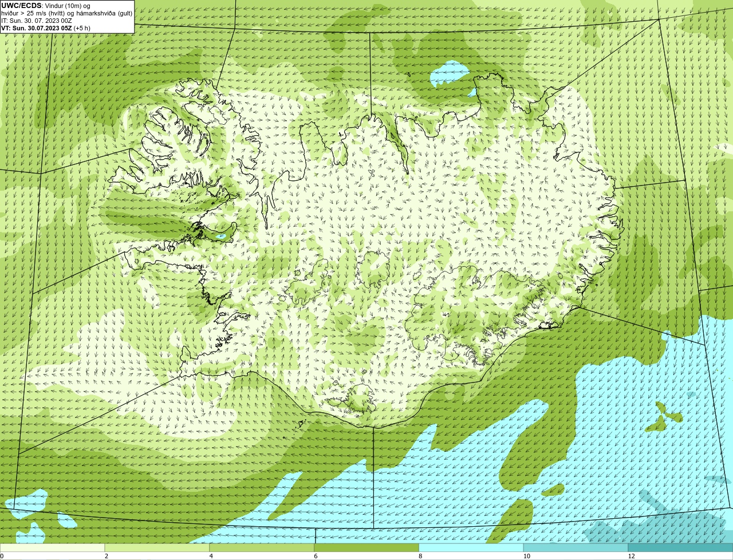Click the darkest teal above-12 color bar segment
The image size is (733, 560).
tap(681, 547)
